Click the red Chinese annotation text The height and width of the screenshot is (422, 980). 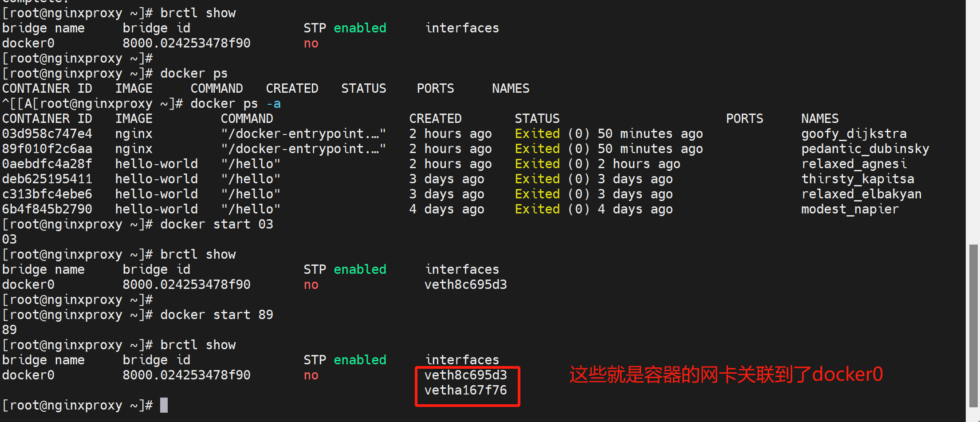(x=726, y=375)
